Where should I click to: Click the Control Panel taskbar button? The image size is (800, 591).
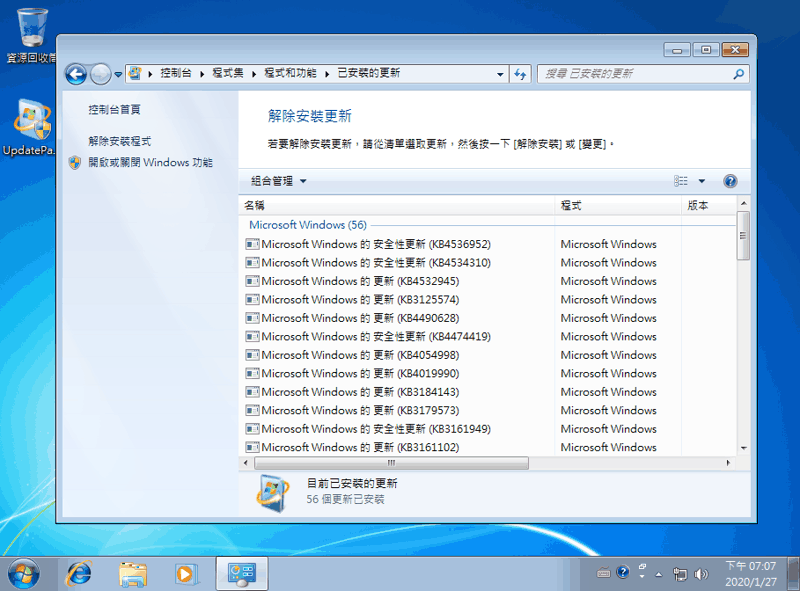tap(242, 574)
